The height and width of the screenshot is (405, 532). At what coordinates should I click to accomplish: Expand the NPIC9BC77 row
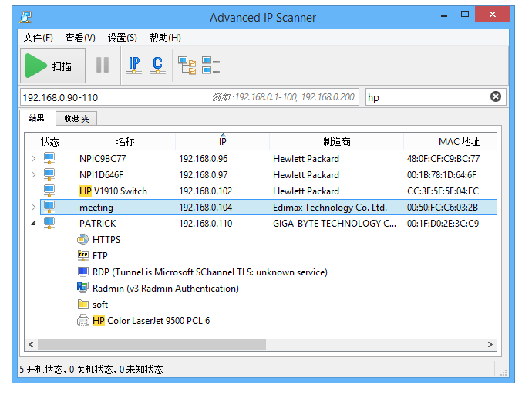pos(33,159)
